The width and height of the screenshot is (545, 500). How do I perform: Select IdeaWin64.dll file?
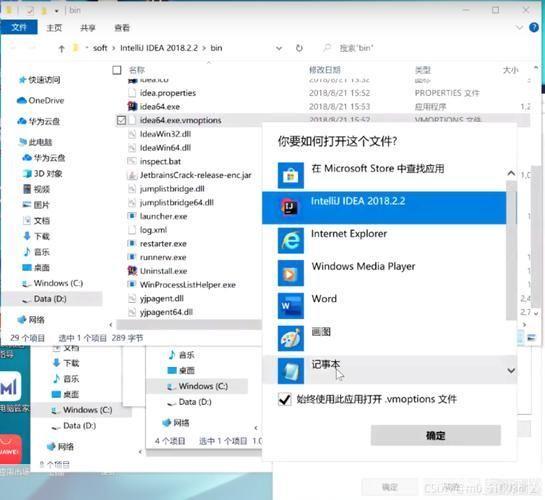click(x=165, y=148)
